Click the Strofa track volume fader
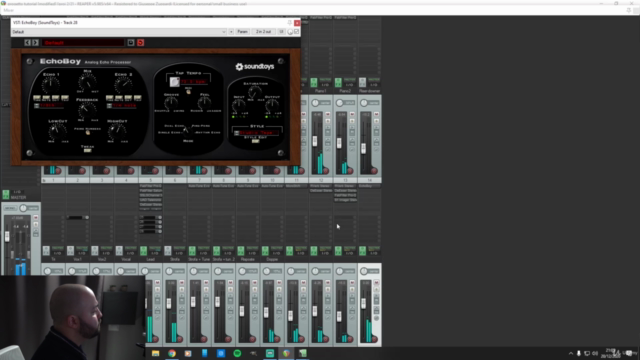640x360 pixels. (169, 302)
